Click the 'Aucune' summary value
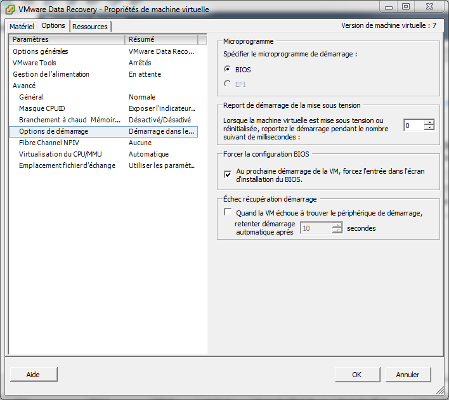This screenshot has width=449, height=400. pyautogui.click(x=140, y=143)
